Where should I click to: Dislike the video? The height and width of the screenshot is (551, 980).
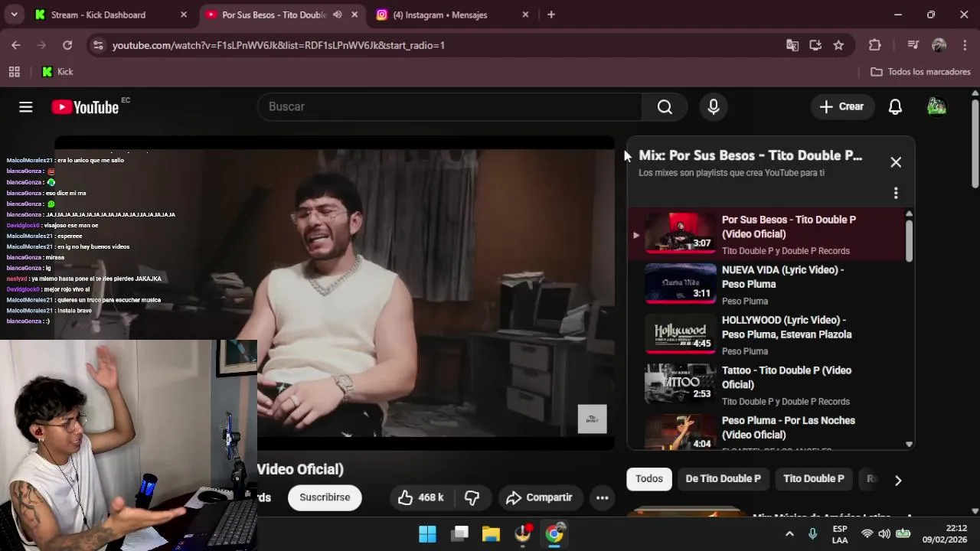pos(472,497)
